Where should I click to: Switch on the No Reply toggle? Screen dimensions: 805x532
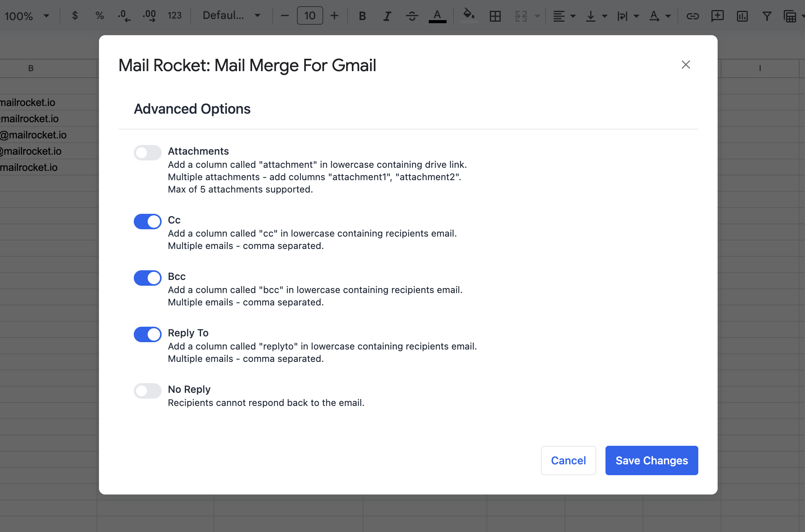(x=147, y=391)
